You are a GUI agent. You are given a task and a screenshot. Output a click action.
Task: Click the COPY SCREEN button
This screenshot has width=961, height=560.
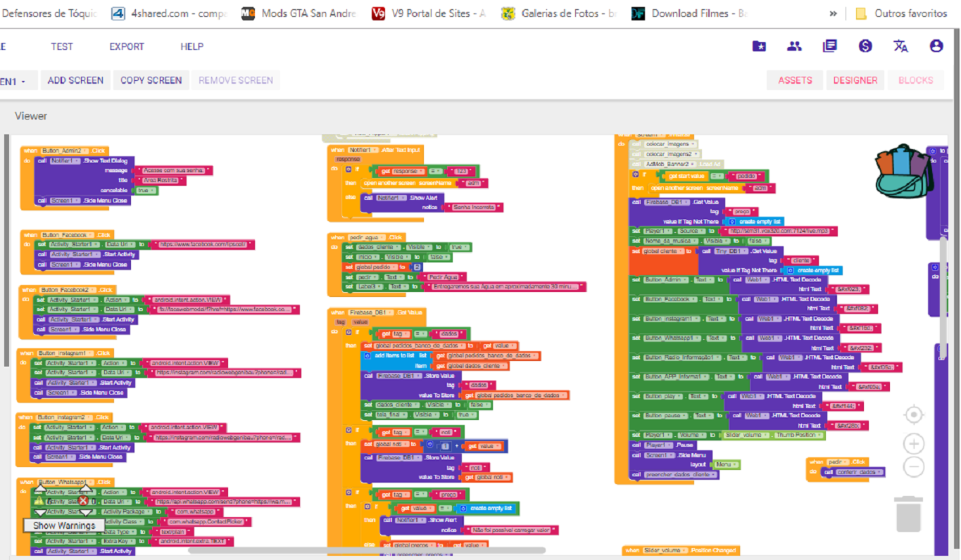click(151, 80)
